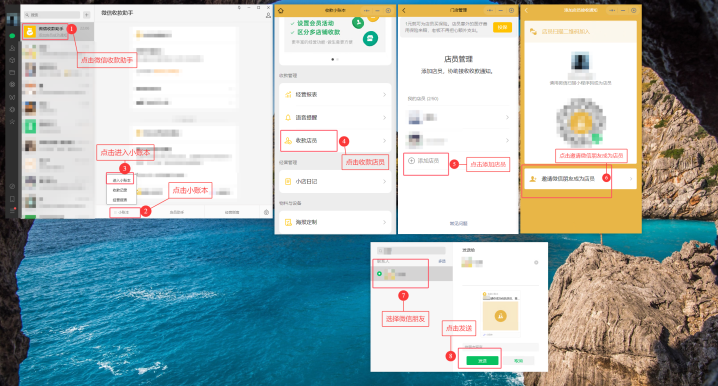Click home icon in 收款小账本 title bar
The width and height of the screenshot is (718, 386).
coord(281,11)
